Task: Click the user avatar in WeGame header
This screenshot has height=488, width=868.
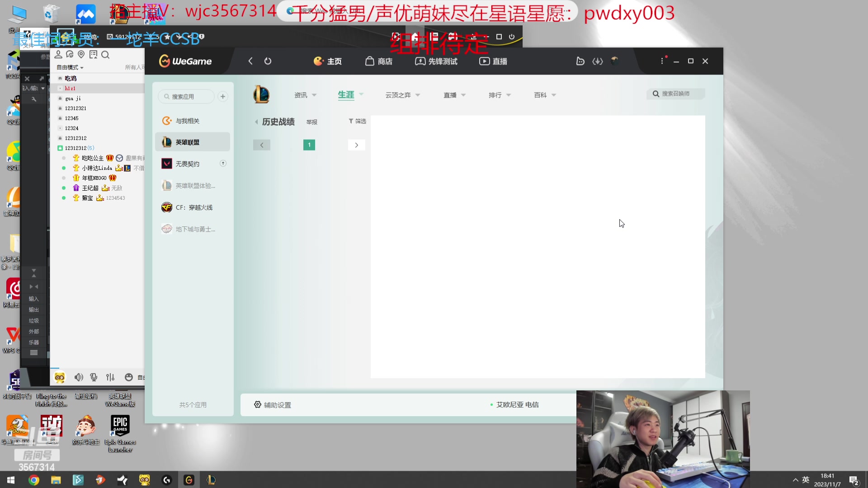Action: click(614, 61)
